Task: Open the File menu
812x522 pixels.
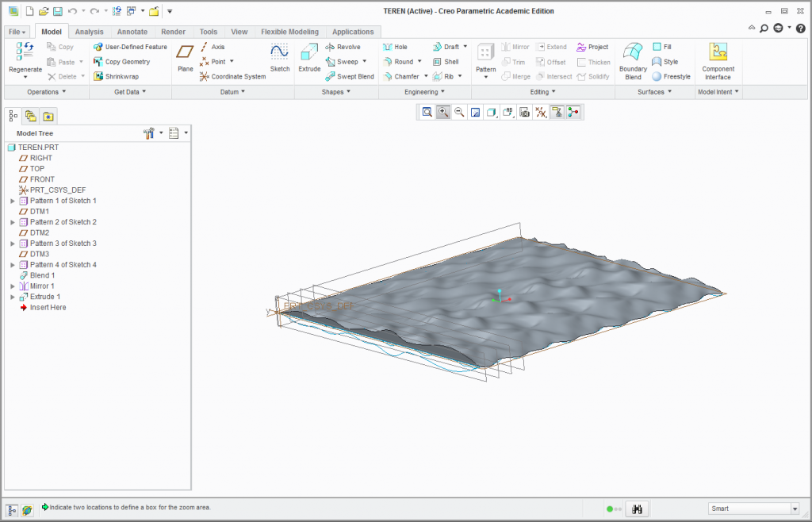Action: point(17,32)
